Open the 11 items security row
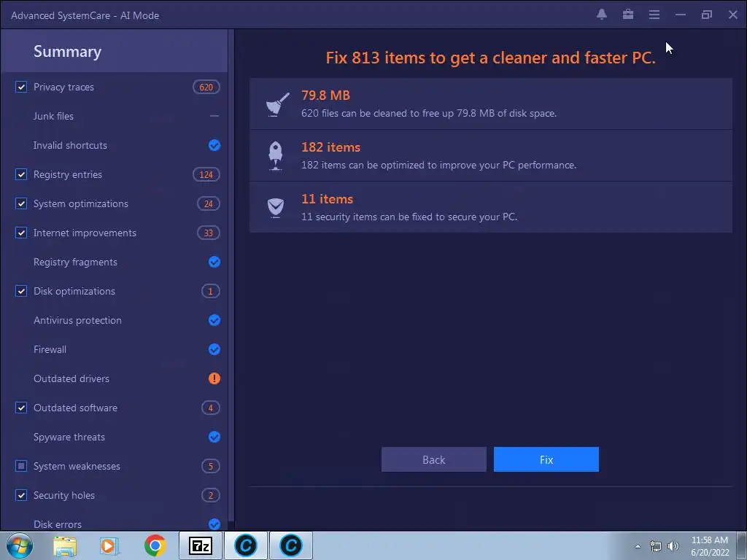Viewport: 747px width, 560px height. 491,208
